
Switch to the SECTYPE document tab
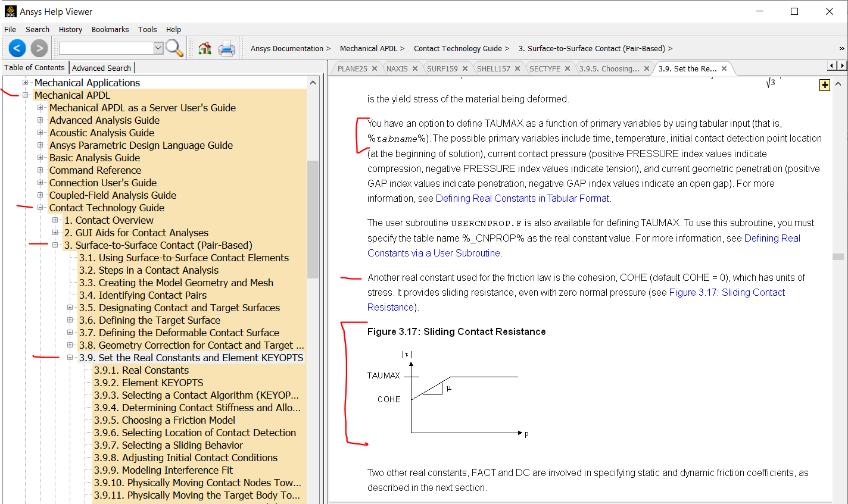tap(545, 68)
